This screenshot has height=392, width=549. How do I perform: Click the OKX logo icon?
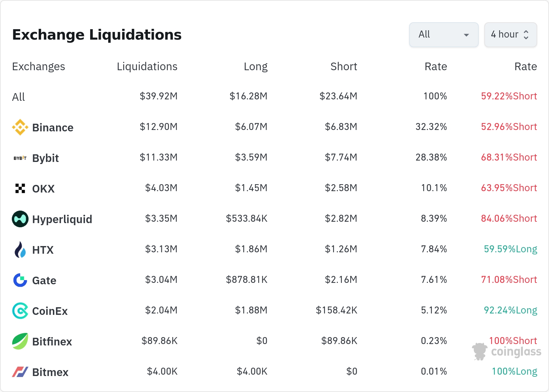click(x=20, y=188)
